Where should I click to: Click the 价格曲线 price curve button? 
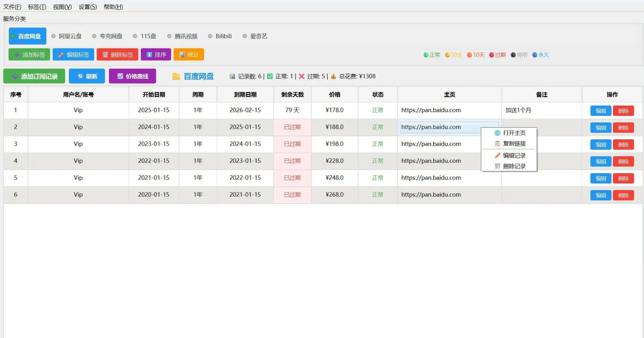point(132,76)
